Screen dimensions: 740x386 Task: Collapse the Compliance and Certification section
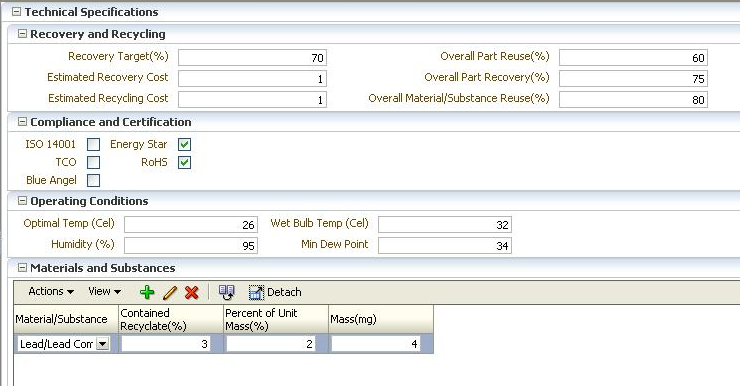tap(22, 122)
